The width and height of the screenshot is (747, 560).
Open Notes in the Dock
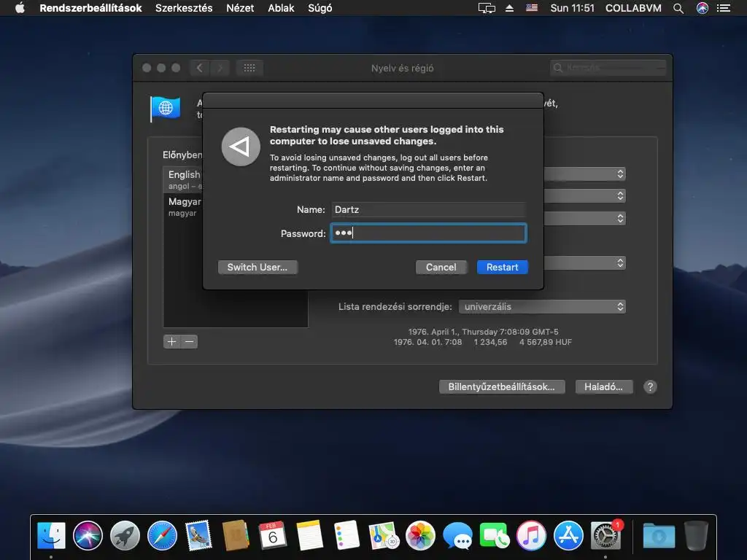309,535
